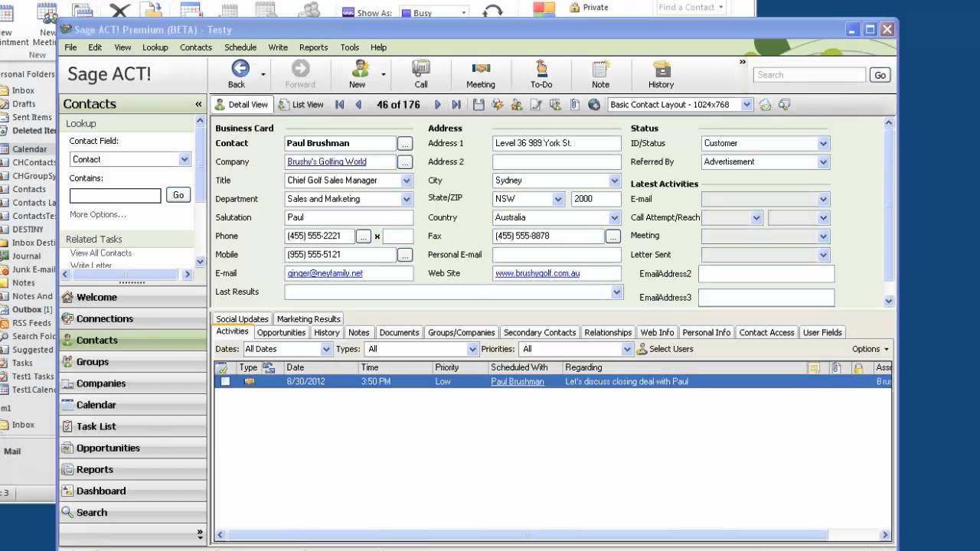The image size is (980, 551).
Task: Click the cleared-status column header icon
Action: [x=222, y=368]
